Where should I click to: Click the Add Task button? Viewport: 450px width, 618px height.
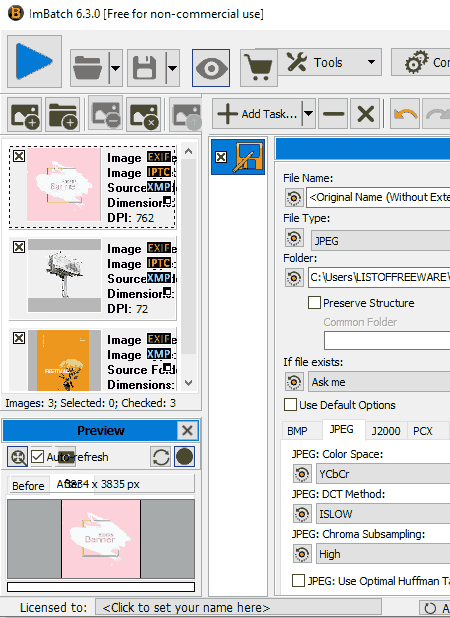click(x=257, y=114)
